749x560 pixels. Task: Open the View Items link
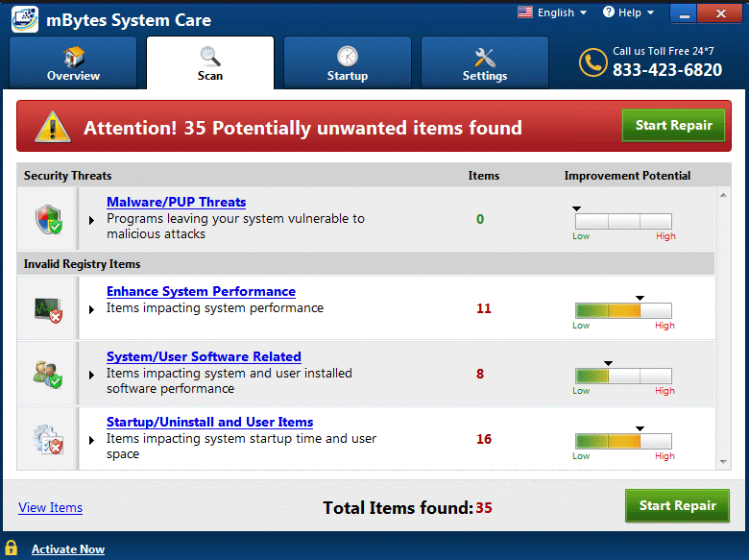pyautogui.click(x=50, y=507)
